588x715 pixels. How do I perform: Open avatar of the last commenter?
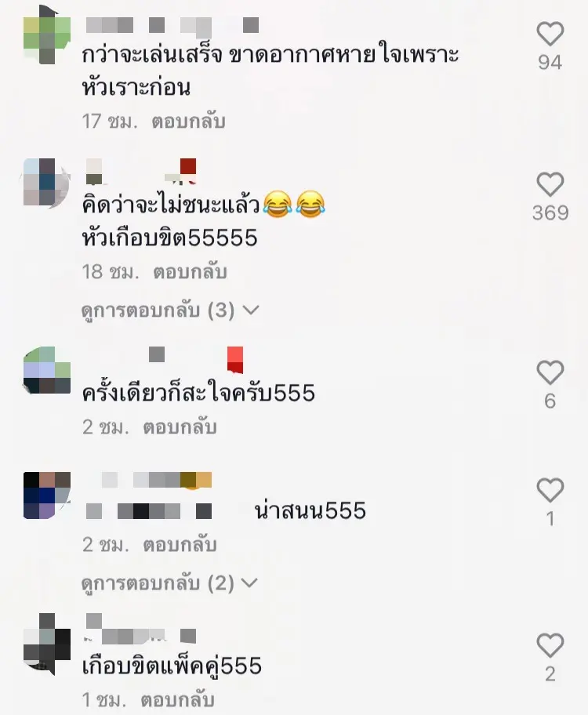47,644
